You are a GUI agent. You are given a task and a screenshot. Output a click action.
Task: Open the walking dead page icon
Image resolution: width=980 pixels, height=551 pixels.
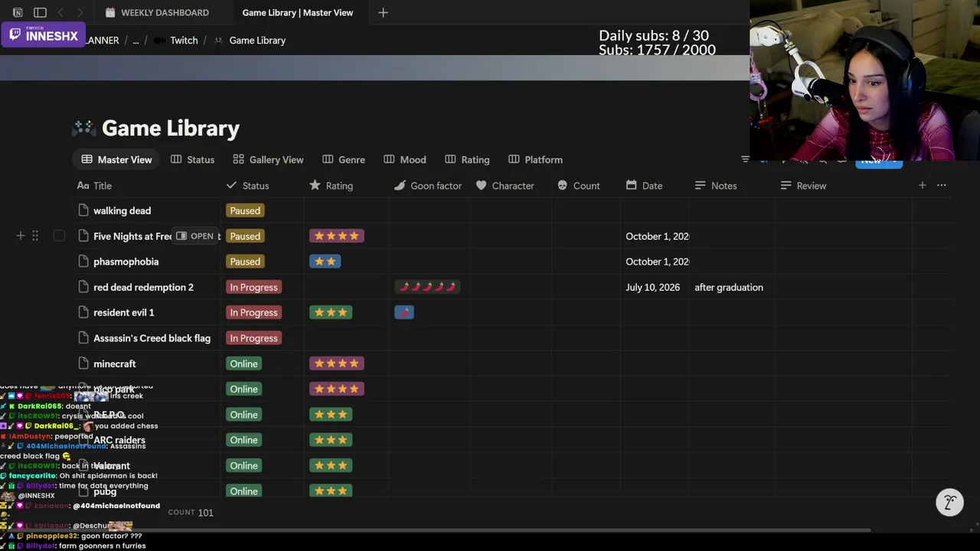(x=83, y=210)
